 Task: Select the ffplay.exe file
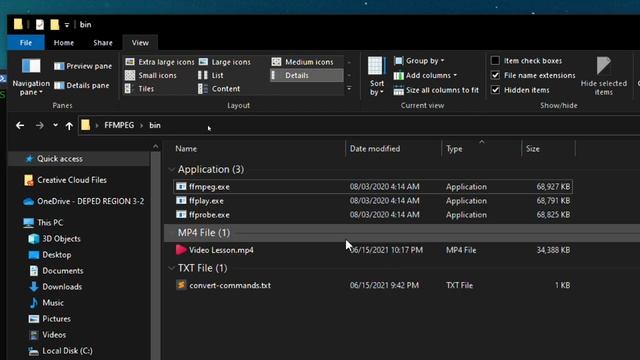point(373,201)
